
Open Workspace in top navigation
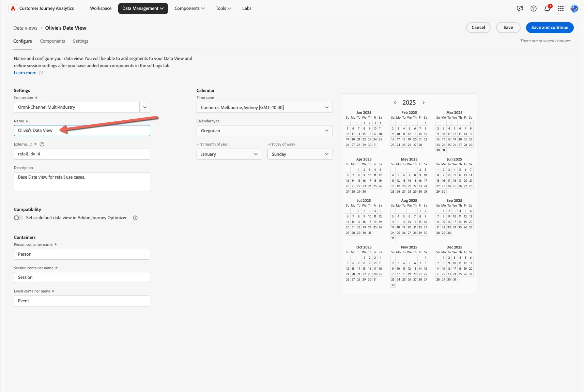(101, 9)
